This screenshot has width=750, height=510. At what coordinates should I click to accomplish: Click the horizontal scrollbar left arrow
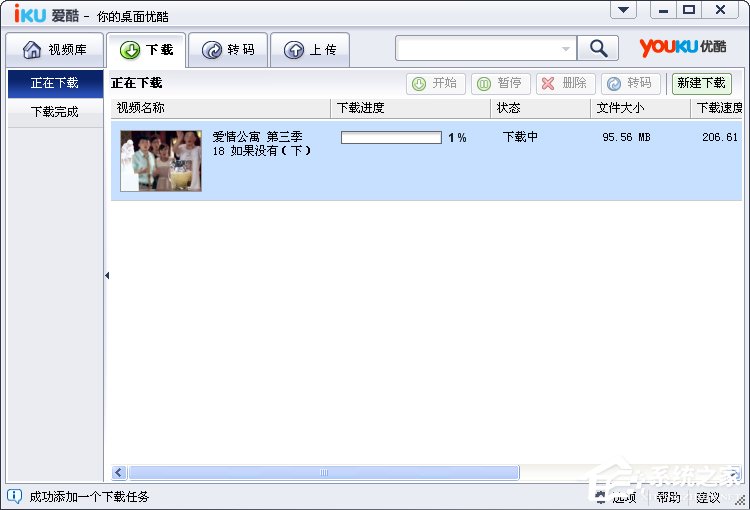[x=119, y=473]
